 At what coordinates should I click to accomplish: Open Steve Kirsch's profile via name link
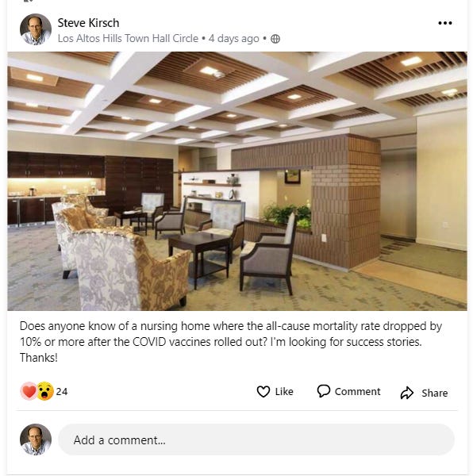coord(88,23)
